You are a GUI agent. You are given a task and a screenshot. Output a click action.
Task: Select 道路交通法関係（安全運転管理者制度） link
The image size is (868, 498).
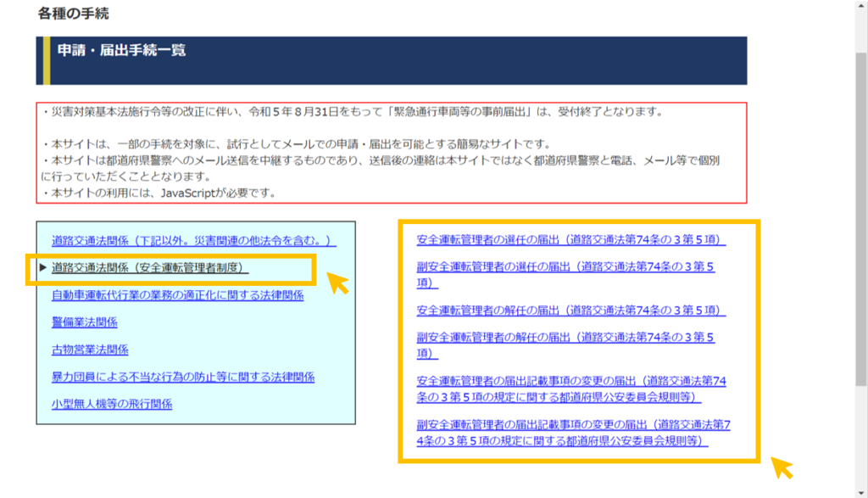149,267
